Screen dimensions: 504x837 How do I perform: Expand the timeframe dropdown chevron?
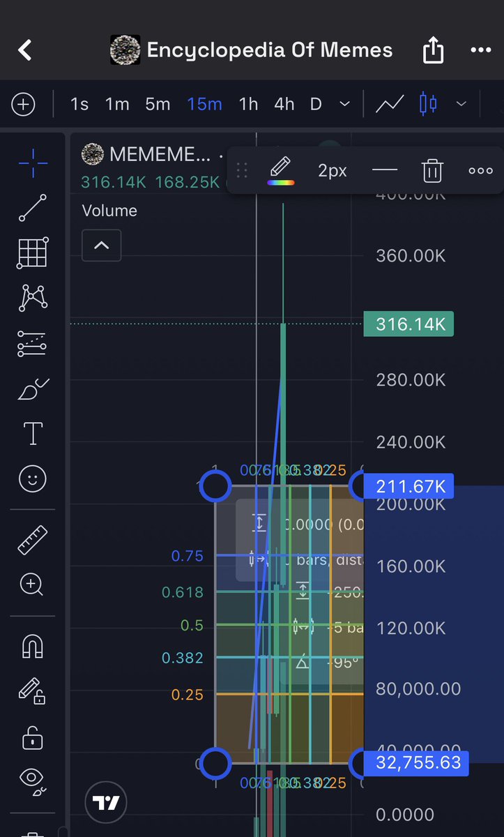point(344,105)
